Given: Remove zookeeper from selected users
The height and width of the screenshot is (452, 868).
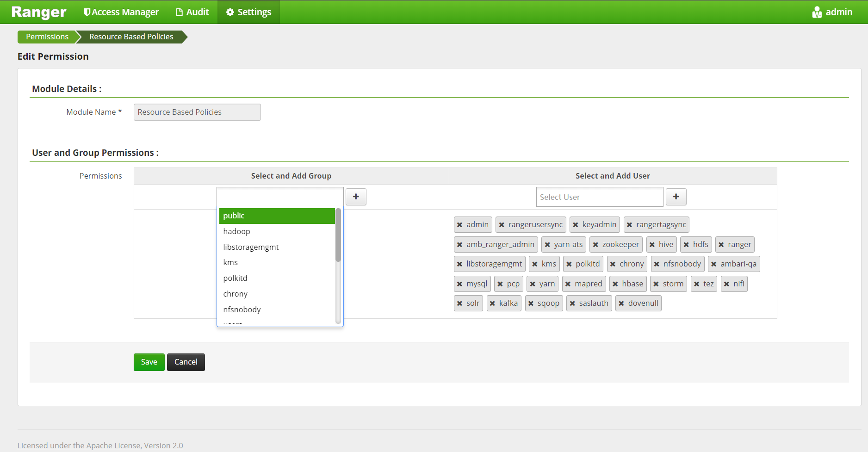Looking at the screenshot, I should (x=596, y=244).
